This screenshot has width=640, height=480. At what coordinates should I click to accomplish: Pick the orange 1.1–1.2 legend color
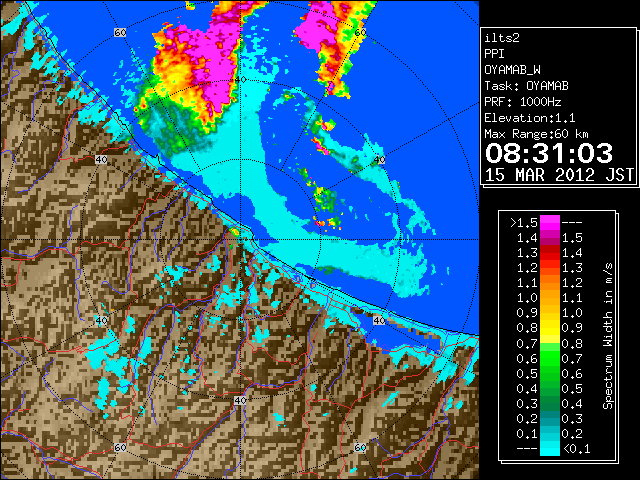click(x=549, y=282)
